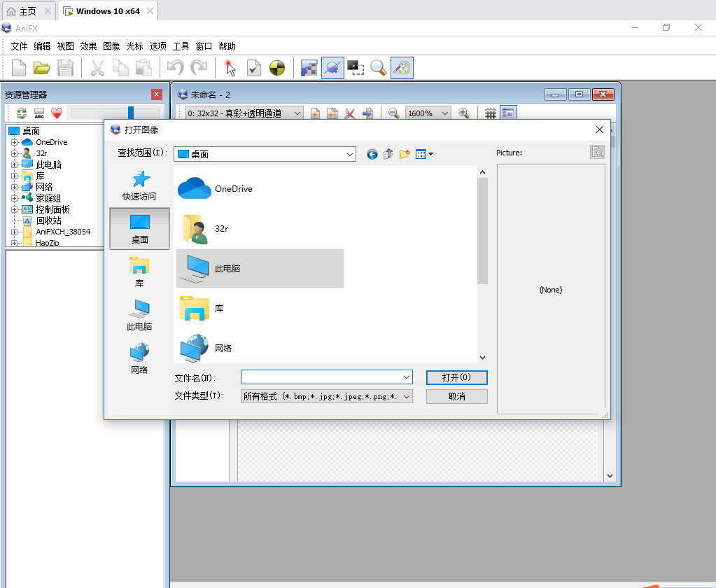Go back using the blue arrow icon

372,154
